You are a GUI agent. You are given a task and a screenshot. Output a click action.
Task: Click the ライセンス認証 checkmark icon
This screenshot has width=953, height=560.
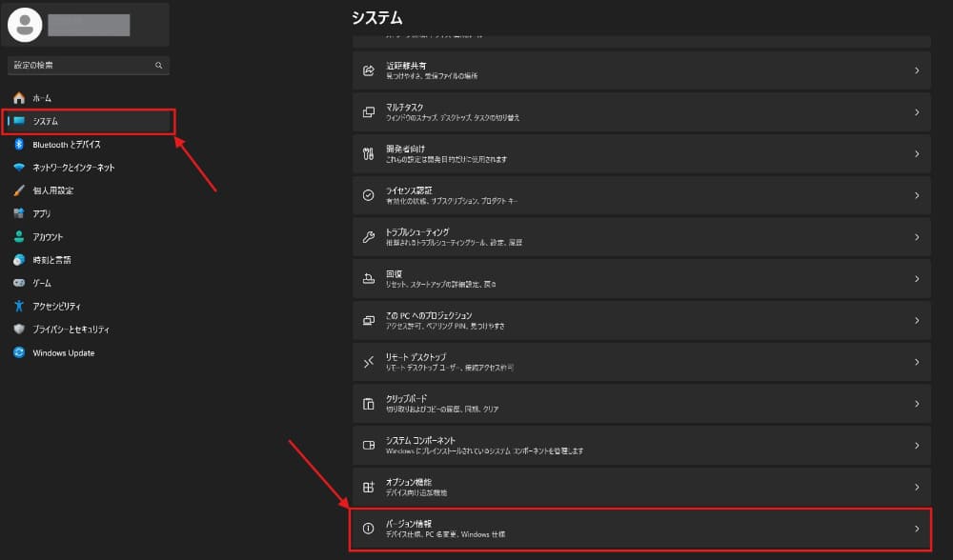coord(368,194)
